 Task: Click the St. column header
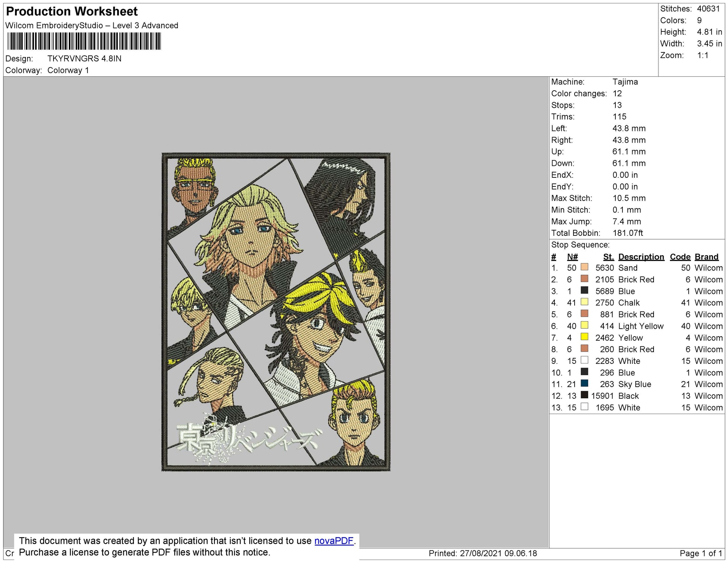(x=608, y=257)
